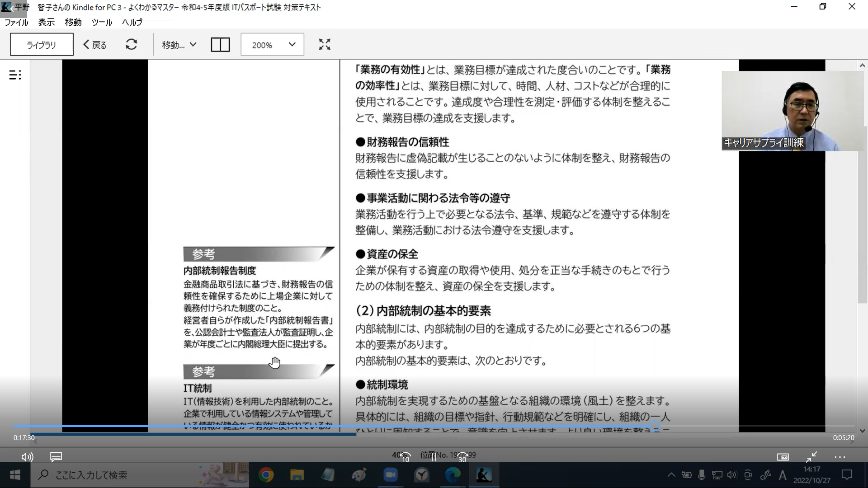This screenshot has height=488, width=868.
Task: Click the sync/refresh icon in Kindle toolbar
Action: [x=131, y=44]
